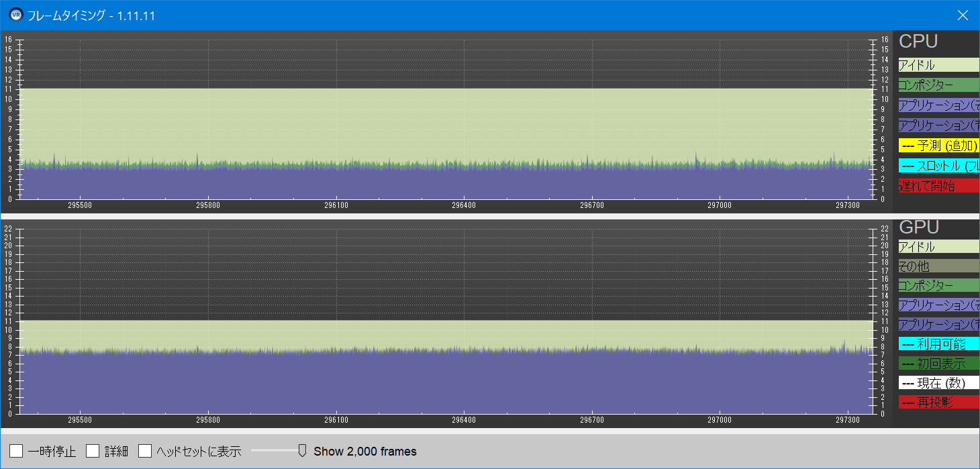Viewport: 980px width, 469px height.
Task: Click the dark green 初回表示 legend entry
Action: pos(938,364)
